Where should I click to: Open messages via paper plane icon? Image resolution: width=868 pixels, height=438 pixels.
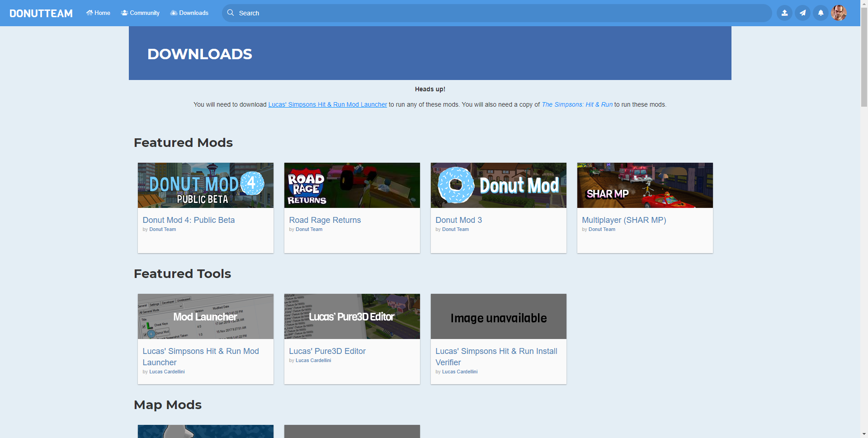802,13
